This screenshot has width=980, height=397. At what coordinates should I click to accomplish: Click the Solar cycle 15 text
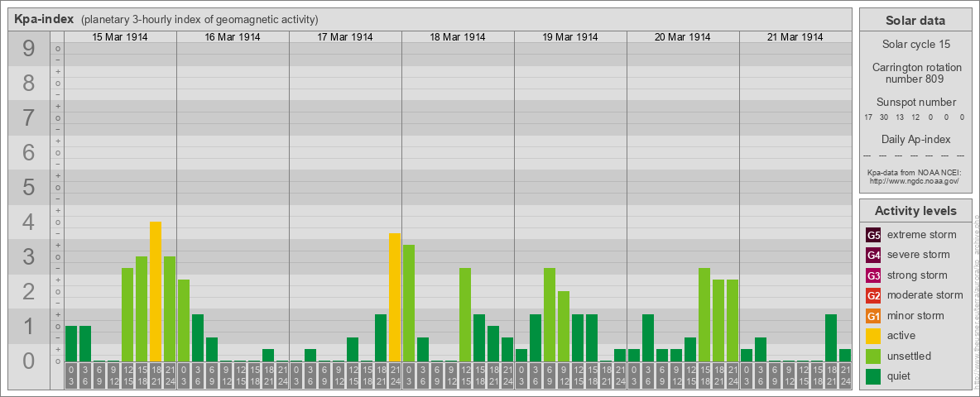pyautogui.click(x=915, y=45)
